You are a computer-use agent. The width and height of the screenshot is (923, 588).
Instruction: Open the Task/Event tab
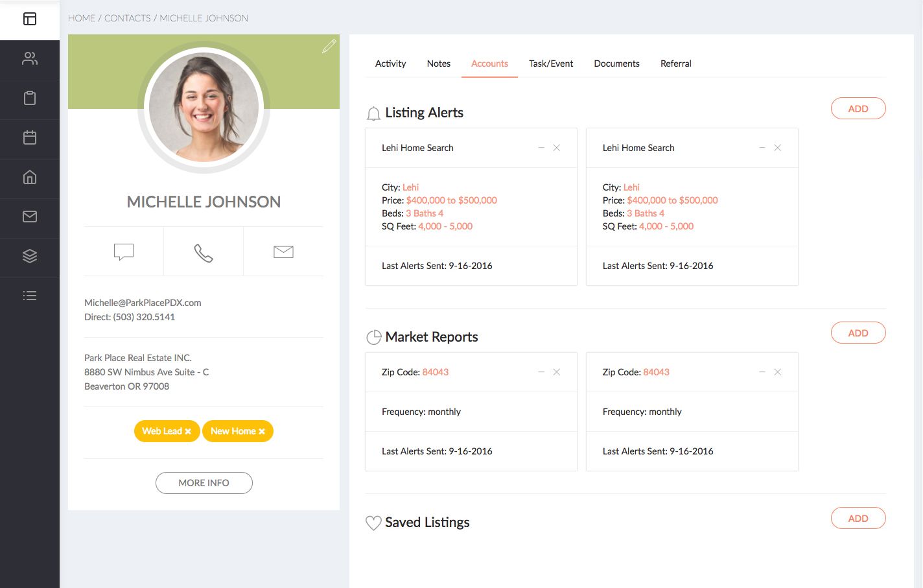pyautogui.click(x=551, y=64)
